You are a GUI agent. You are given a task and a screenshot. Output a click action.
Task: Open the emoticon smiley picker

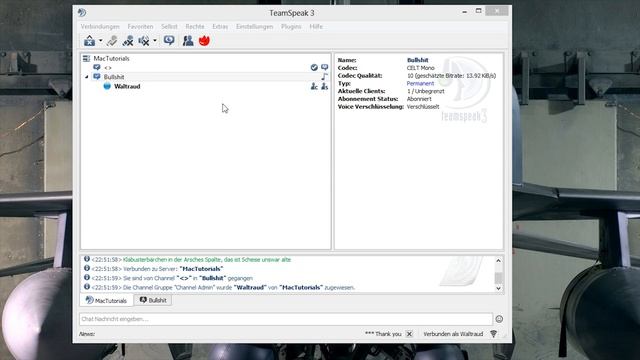tap(499, 319)
